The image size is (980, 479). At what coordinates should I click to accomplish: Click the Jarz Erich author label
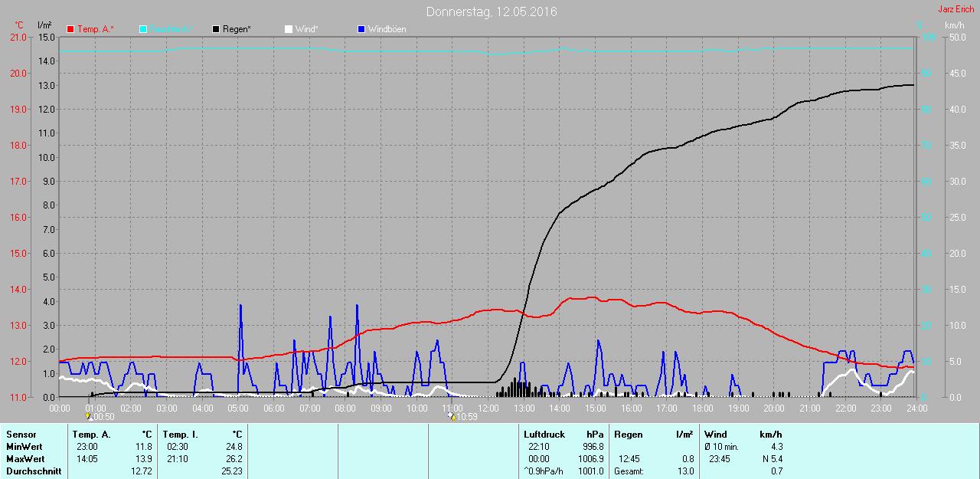pyautogui.click(x=956, y=9)
